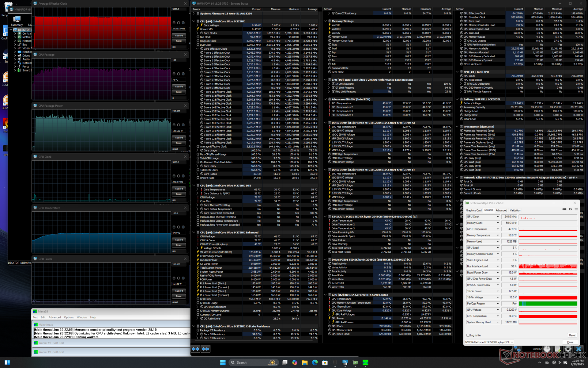
Task: Open HWiNFO sensor settings gear icon
Action: point(568,349)
